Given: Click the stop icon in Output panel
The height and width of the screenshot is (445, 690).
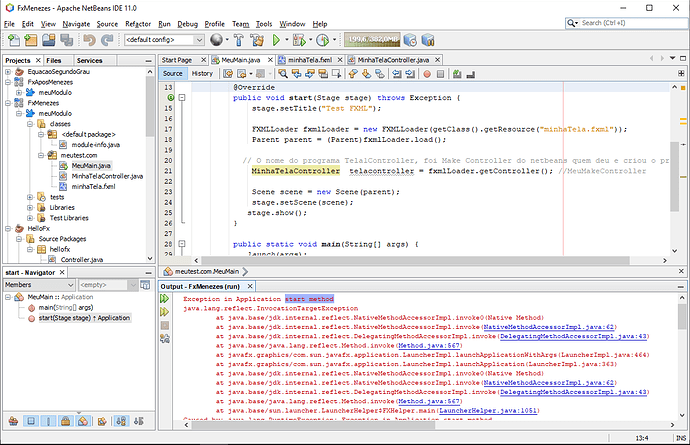Looking at the screenshot, I should (165, 325).
